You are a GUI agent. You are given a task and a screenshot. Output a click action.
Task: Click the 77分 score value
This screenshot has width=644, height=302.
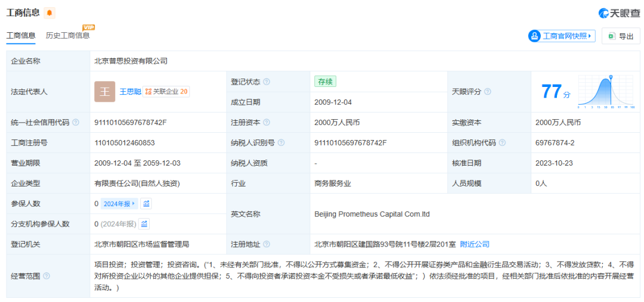tap(556, 92)
